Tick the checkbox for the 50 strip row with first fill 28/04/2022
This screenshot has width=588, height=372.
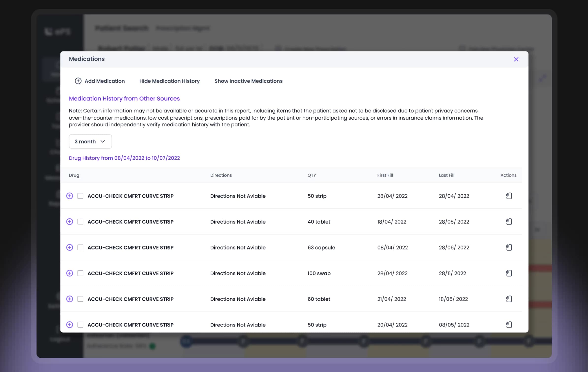tap(80, 196)
